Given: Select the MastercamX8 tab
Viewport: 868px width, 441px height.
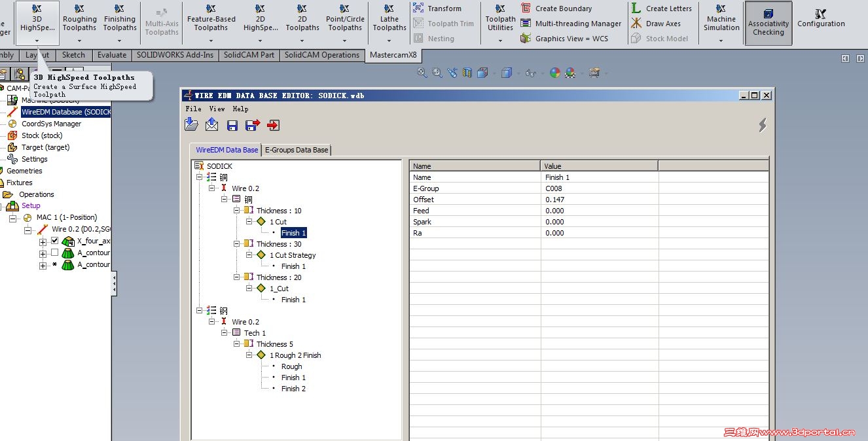Looking at the screenshot, I should pyautogui.click(x=393, y=55).
